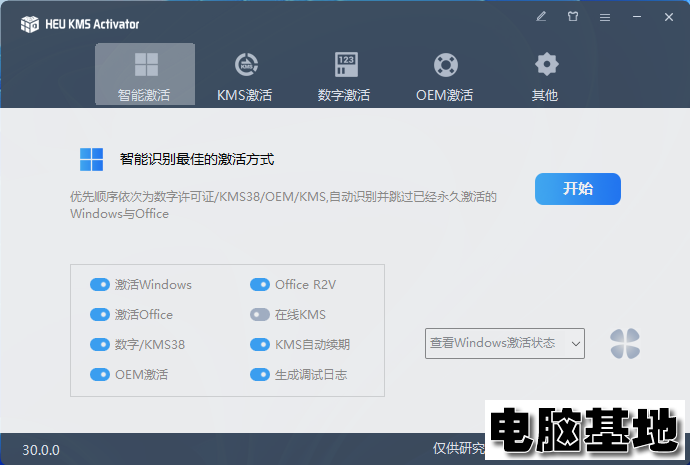Screen dimensions: 690x465
Task: Click the 仅供研究 status bar text
Action: point(459,448)
